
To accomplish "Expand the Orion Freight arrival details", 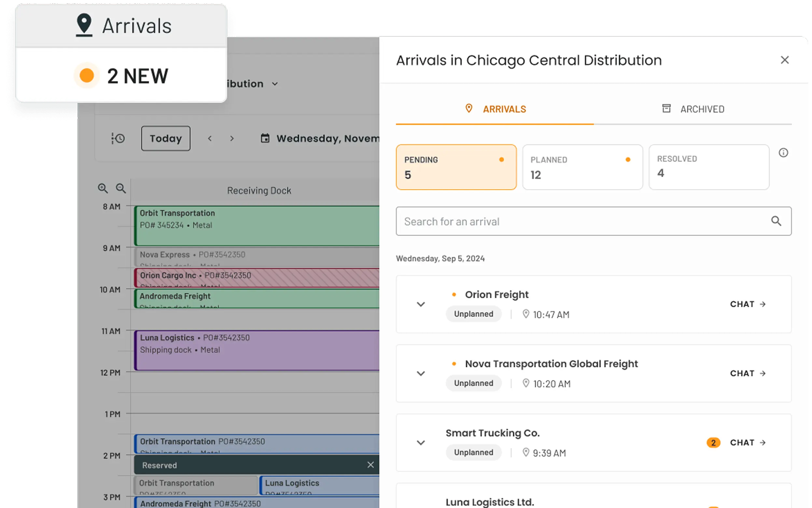I will 421,304.
